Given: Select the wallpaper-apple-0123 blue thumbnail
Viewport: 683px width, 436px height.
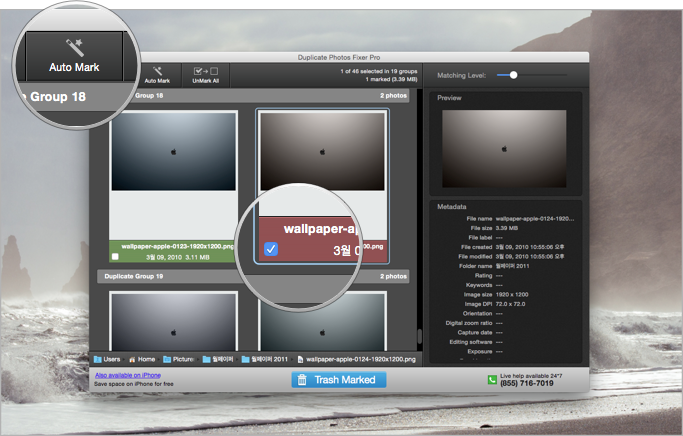Looking at the screenshot, I should click(173, 151).
